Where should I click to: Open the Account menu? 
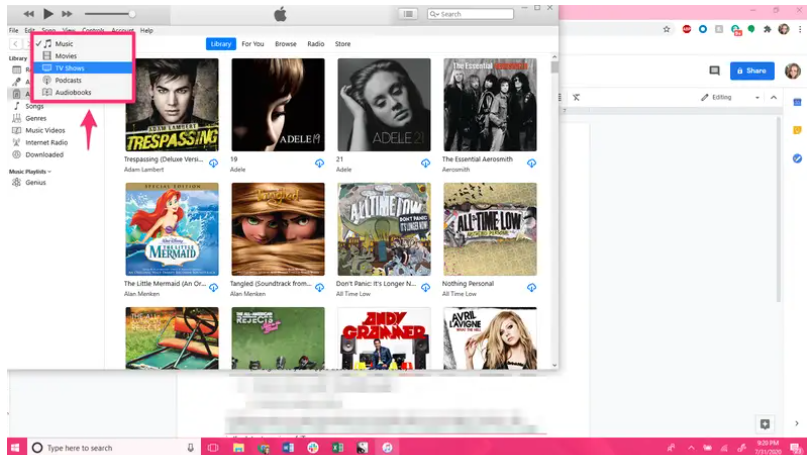[x=123, y=30]
